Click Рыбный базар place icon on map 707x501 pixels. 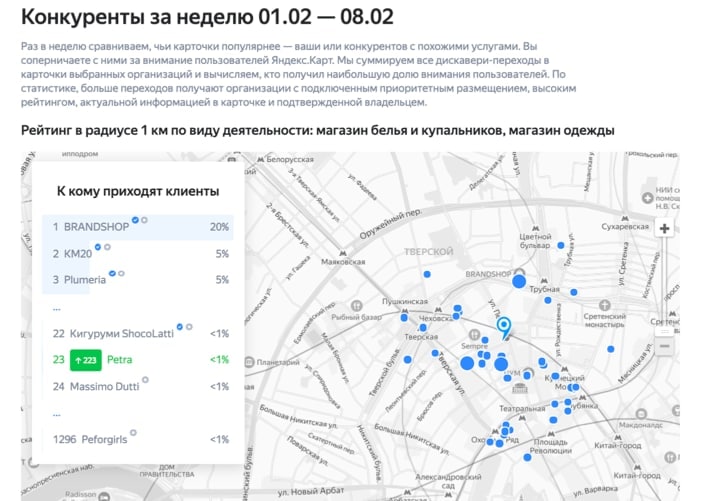point(357,305)
